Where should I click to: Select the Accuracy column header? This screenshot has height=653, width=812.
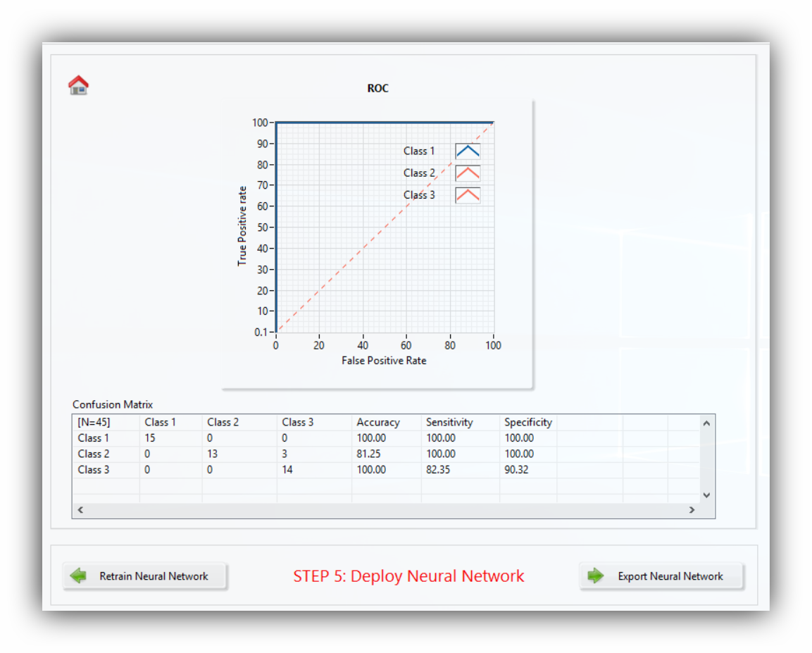click(378, 423)
